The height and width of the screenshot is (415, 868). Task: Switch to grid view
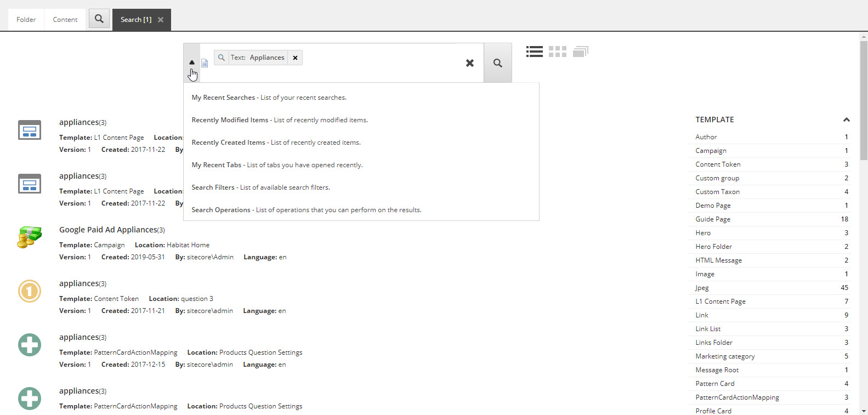pos(558,52)
